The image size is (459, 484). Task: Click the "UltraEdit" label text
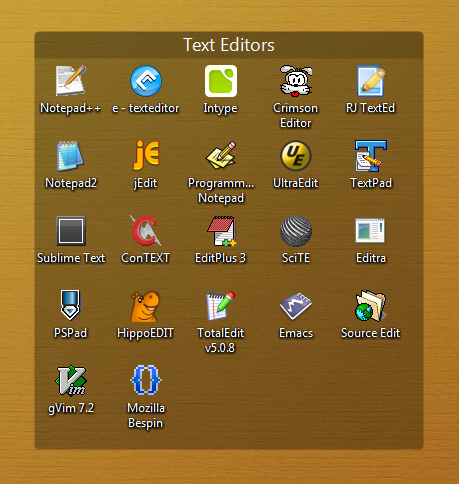[296, 183]
